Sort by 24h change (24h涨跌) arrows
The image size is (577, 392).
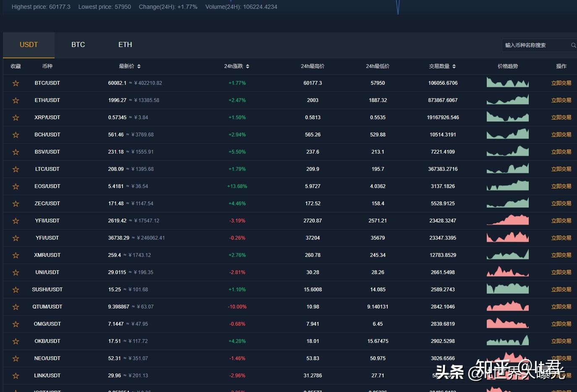(248, 66)
